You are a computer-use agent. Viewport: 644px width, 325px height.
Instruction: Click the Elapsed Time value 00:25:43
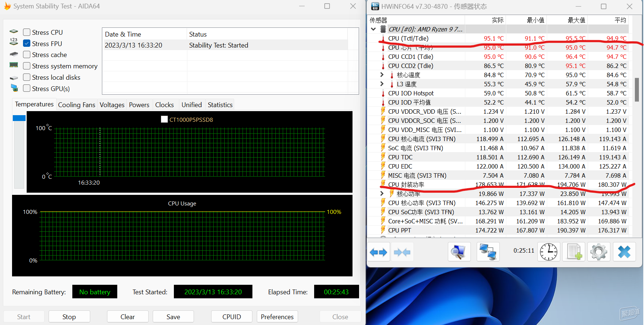click(336, 292)
